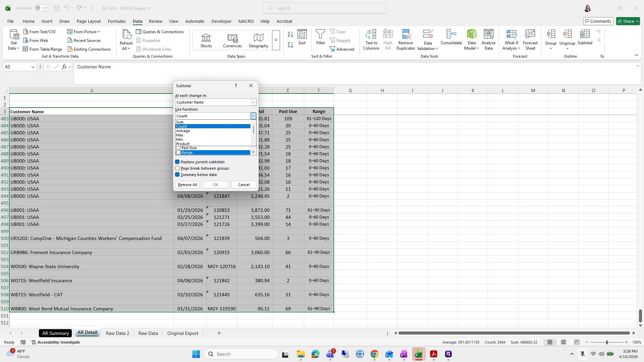Collapse the Use function dropdown arrow
The width and height of the screenshot is (644, 362).
253,116
